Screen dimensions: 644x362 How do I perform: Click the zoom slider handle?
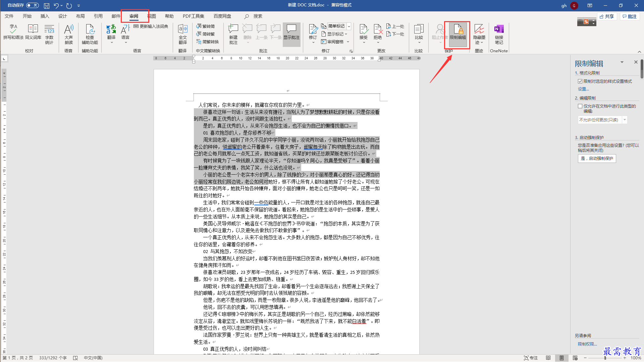coord(605,358)
